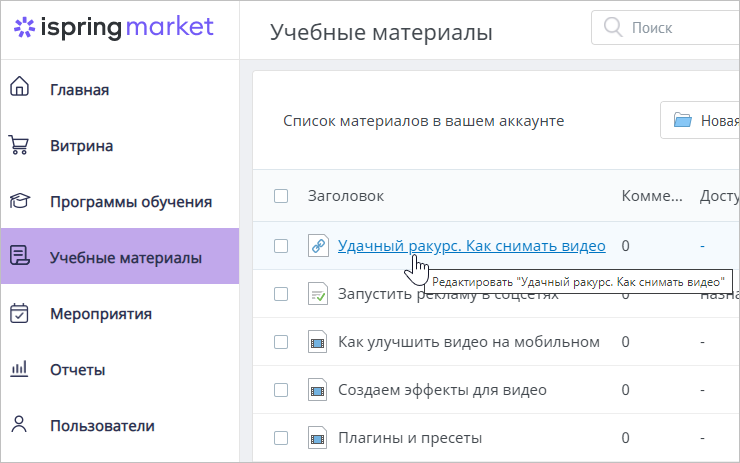Click link icon beside Удачный ракурс
Screen dimensions: 740x463
[318, 245]
